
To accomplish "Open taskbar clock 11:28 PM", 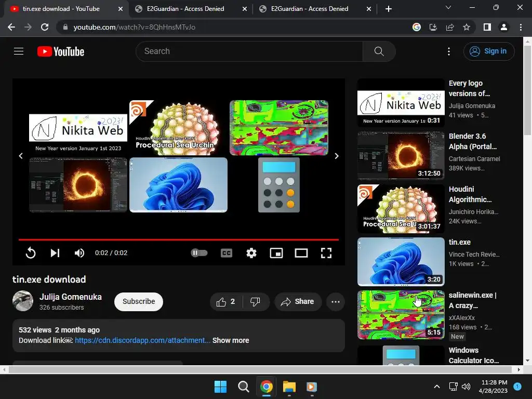I will pos(494,387).
